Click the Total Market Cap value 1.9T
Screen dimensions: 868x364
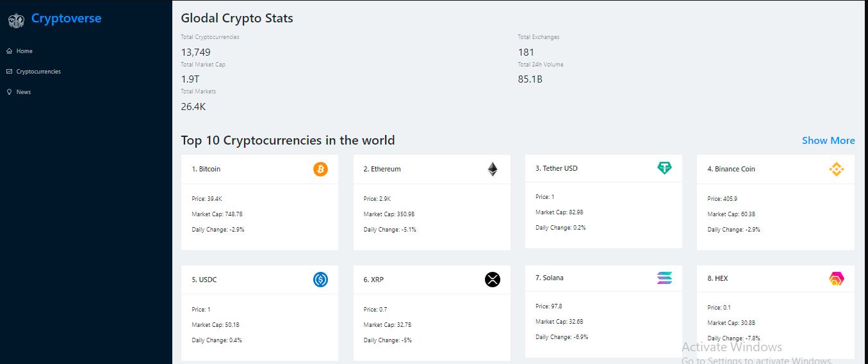[190, 79]
